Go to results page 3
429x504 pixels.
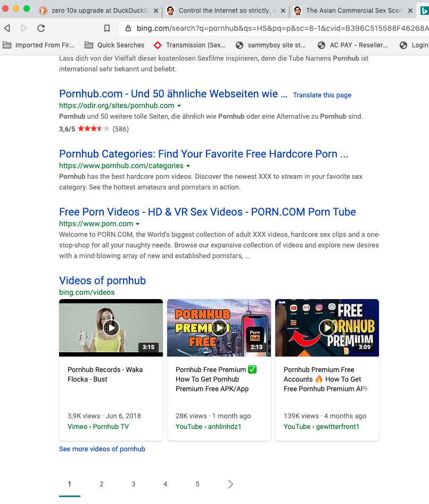pos(133,484)
